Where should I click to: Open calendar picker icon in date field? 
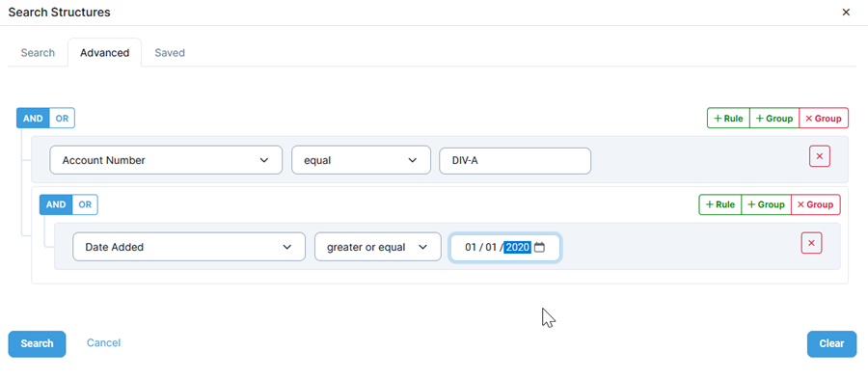click(x=539, y=247)
